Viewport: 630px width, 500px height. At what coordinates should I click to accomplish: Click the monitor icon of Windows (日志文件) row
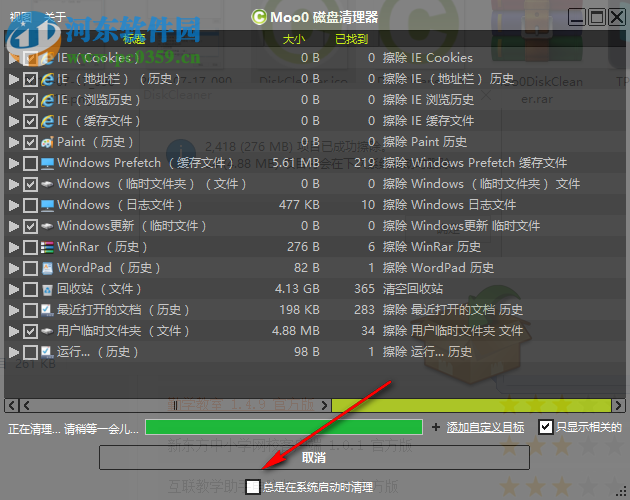click(x=47, y=205)
